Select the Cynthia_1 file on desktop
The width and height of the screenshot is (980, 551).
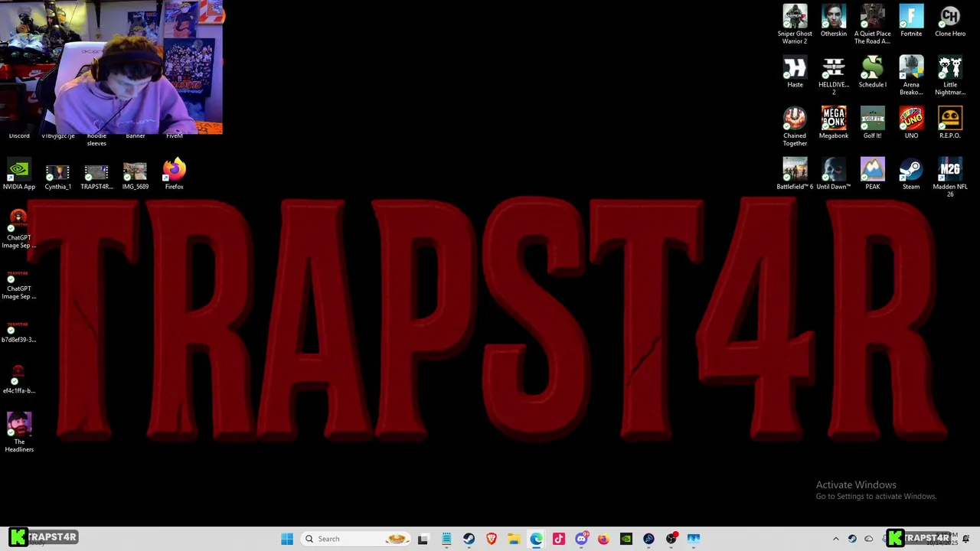[x=57, y=176]
